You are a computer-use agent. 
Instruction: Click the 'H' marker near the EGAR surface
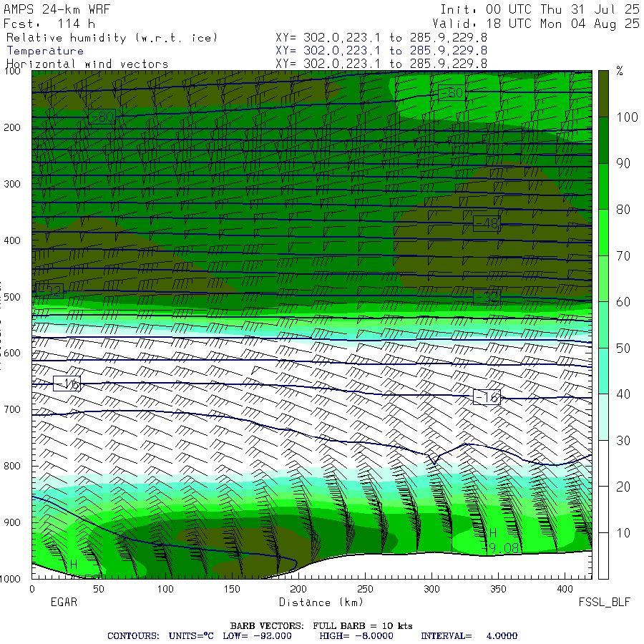point(74,565)
